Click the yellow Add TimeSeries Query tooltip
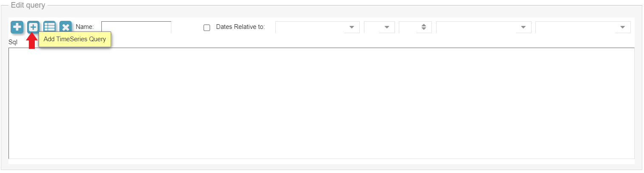This screenshot has height=173, width=644. click(x=75, y=40)
